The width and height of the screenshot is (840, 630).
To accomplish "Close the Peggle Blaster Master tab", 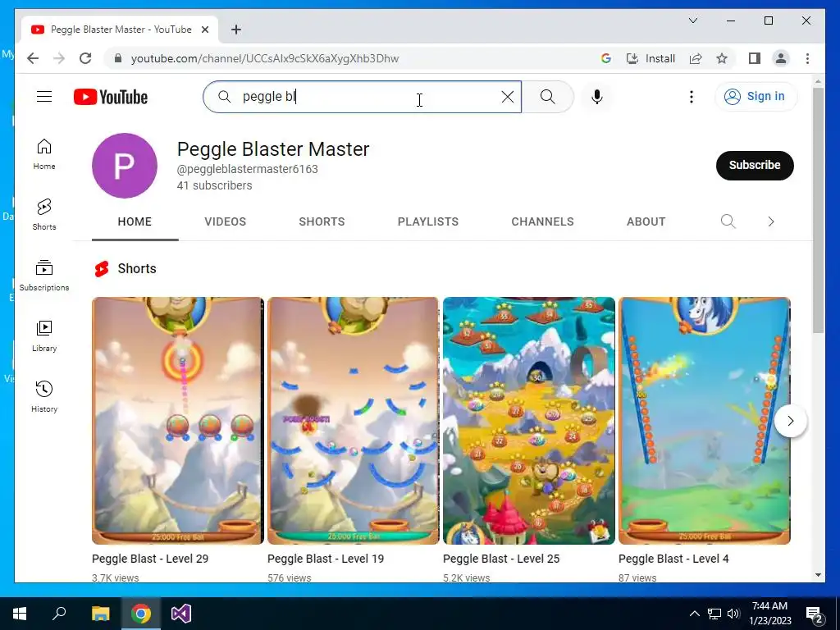I will coord(204,30).
